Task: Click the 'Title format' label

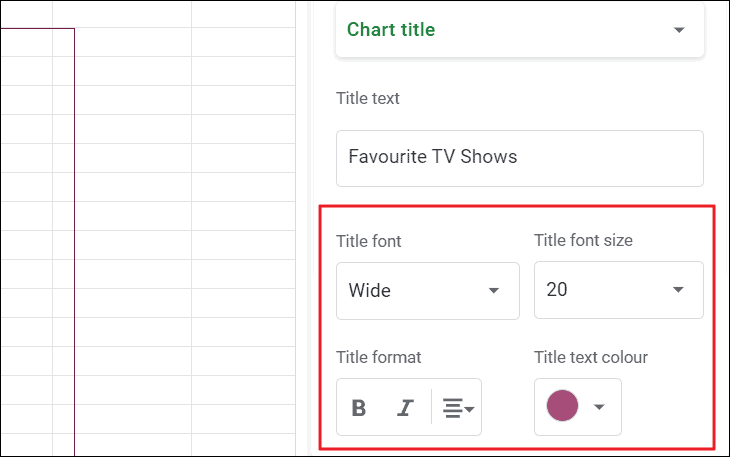Action: pyautogui.click(x=378, y=357)
